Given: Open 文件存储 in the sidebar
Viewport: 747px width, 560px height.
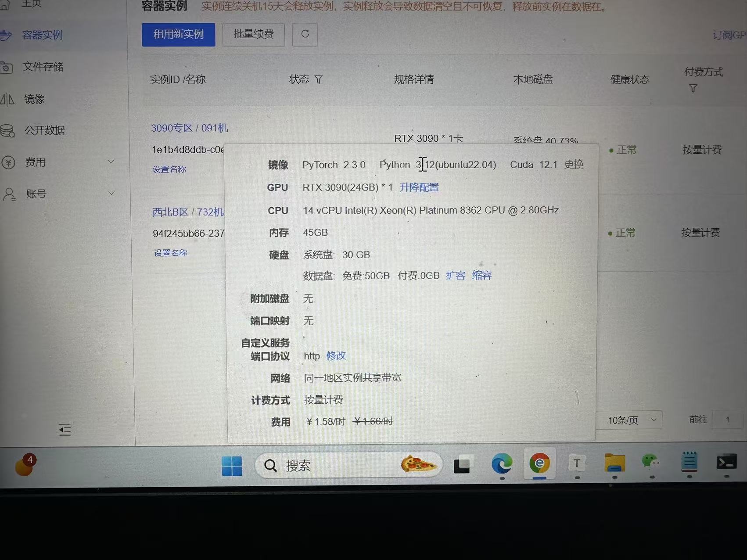Looking at the screenshot, I should 43,67.
